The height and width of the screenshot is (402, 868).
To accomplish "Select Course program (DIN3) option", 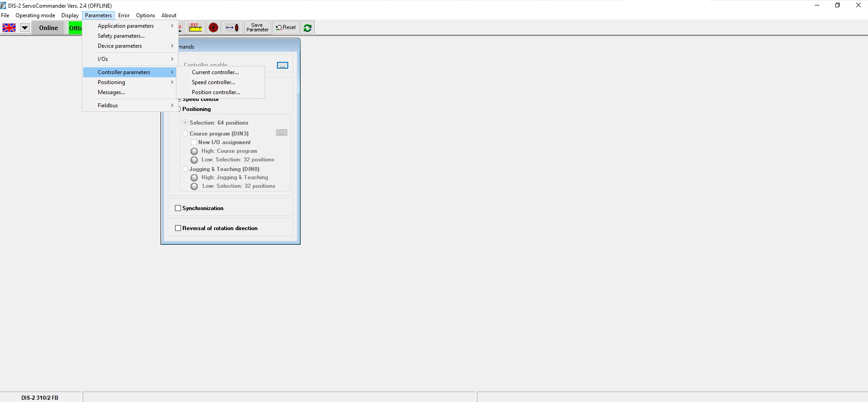I will tap(186, 134).
